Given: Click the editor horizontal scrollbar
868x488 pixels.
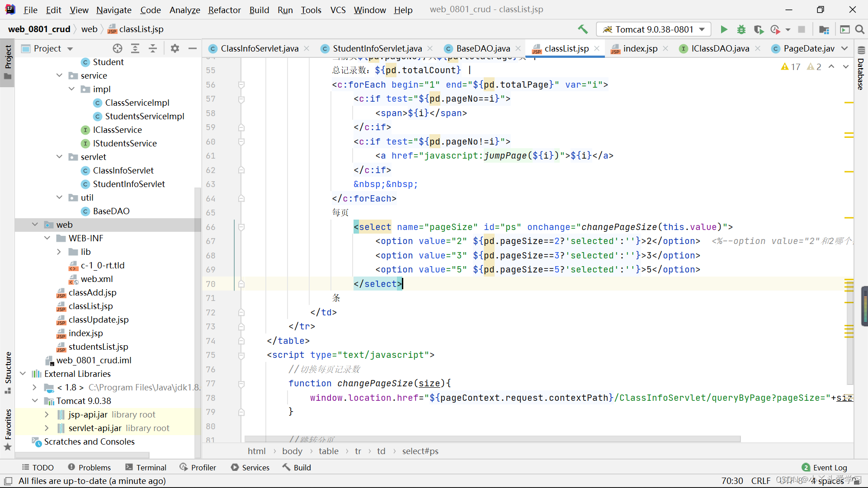Looking at the screenshot, I should tap(492, 439).
